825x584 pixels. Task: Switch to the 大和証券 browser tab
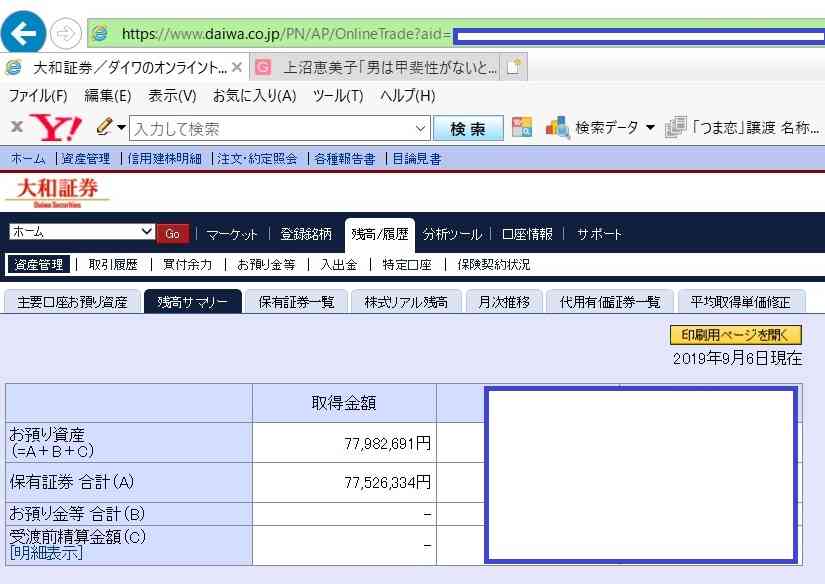pyautogui.click(x=123, y=67)
